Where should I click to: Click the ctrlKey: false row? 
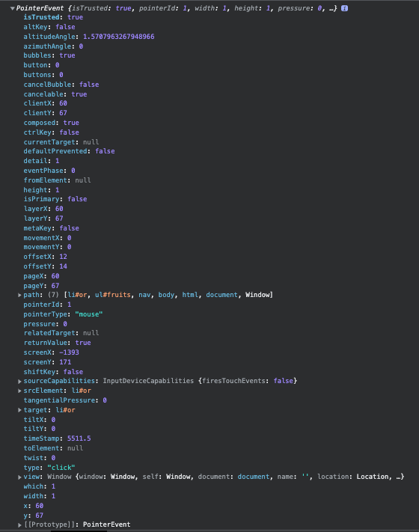coord(51,132)
